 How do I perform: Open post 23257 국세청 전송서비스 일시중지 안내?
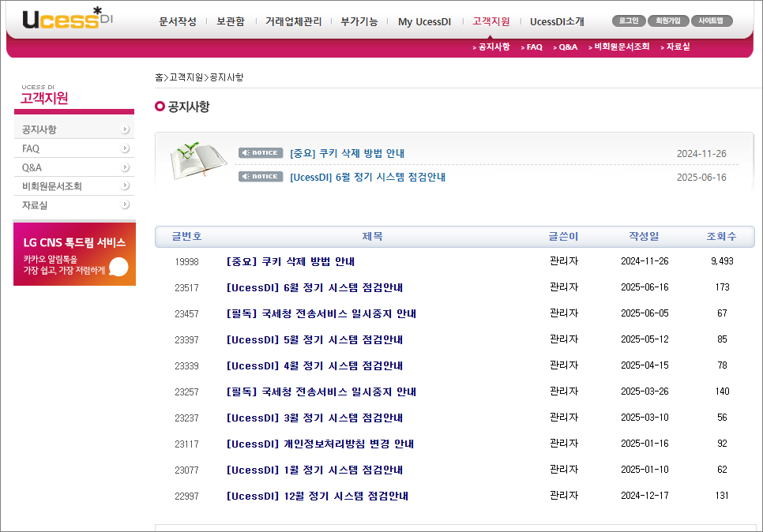[x=321, y=392]
